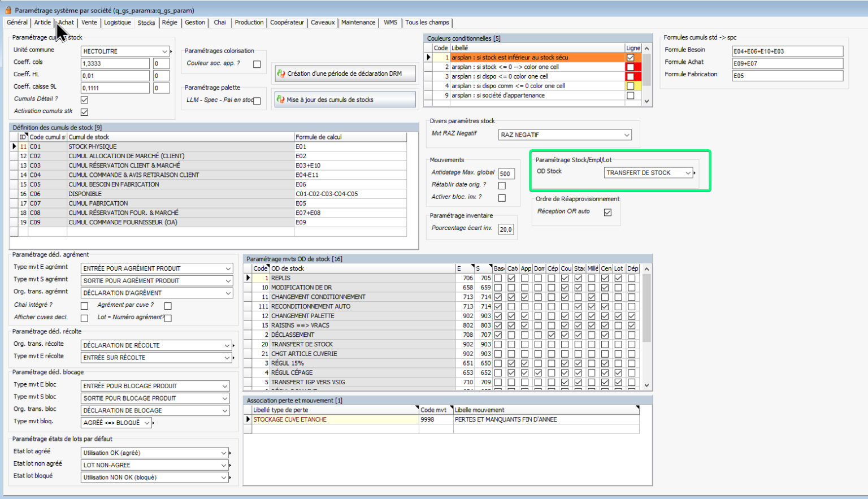
Task: Click the scroll-down arrow of Couleurs conditionnelles list
Action: tap(646, 101)
